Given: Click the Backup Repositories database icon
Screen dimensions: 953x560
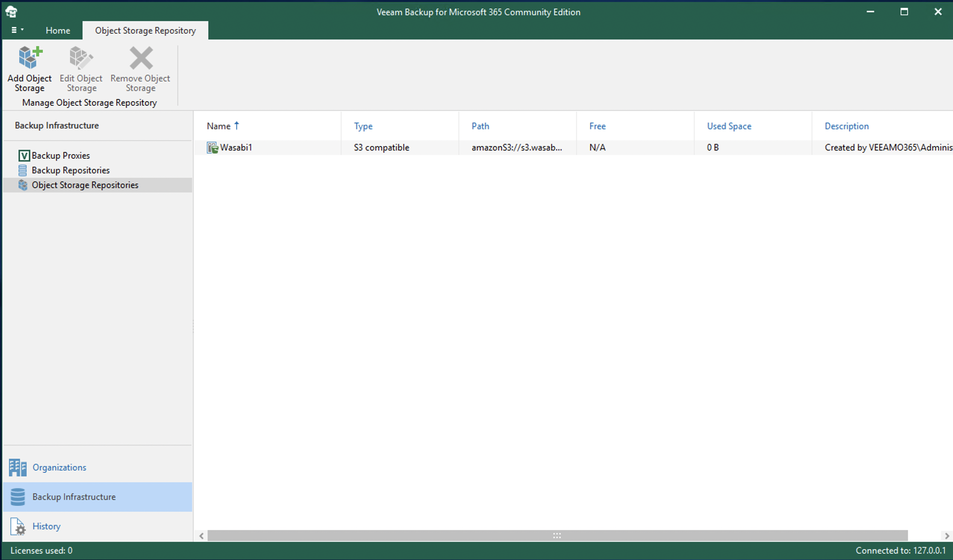Looking at the screenshot, I should (x=23, y=170).
